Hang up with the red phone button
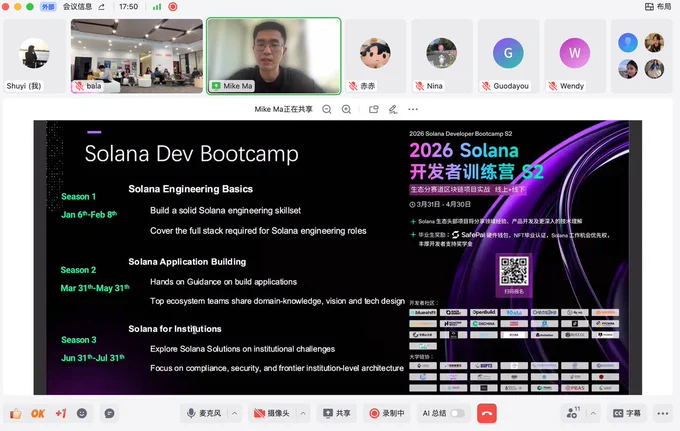The image size is (680, 431). (487, 414)
